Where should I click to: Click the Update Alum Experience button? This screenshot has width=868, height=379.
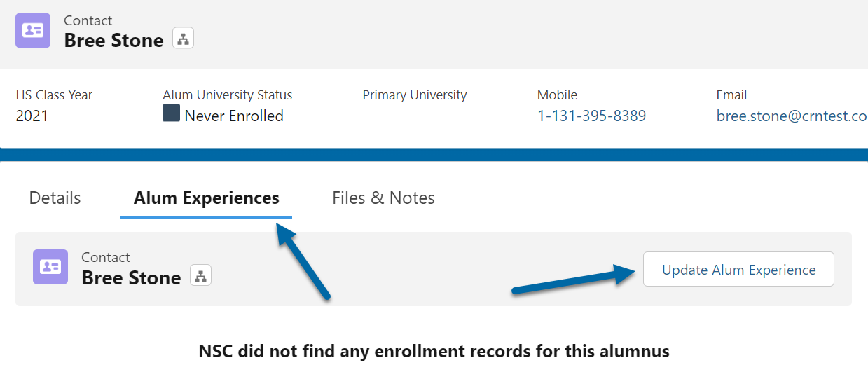pyautogui.click(x=739, y=270)
